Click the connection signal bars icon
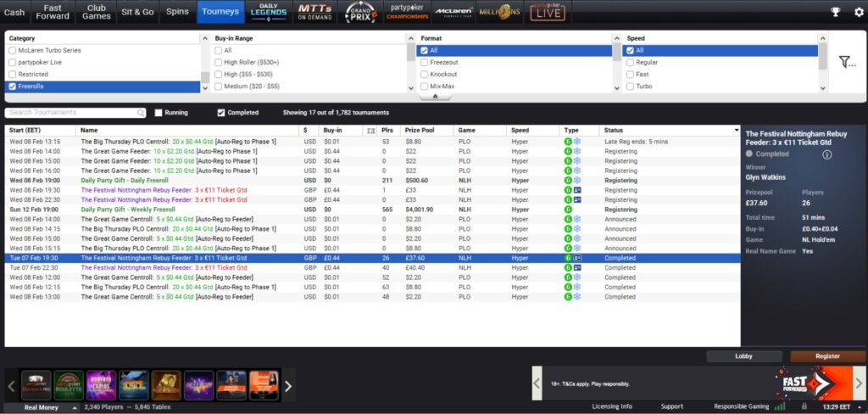Image resolution: width=868 pixels, height=414 pixels. coord(780,406)
